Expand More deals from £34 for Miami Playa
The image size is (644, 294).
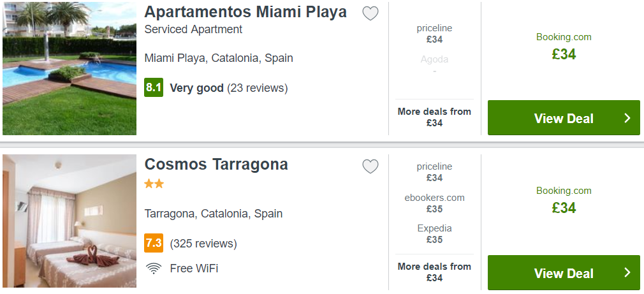[x=434, y=117]
